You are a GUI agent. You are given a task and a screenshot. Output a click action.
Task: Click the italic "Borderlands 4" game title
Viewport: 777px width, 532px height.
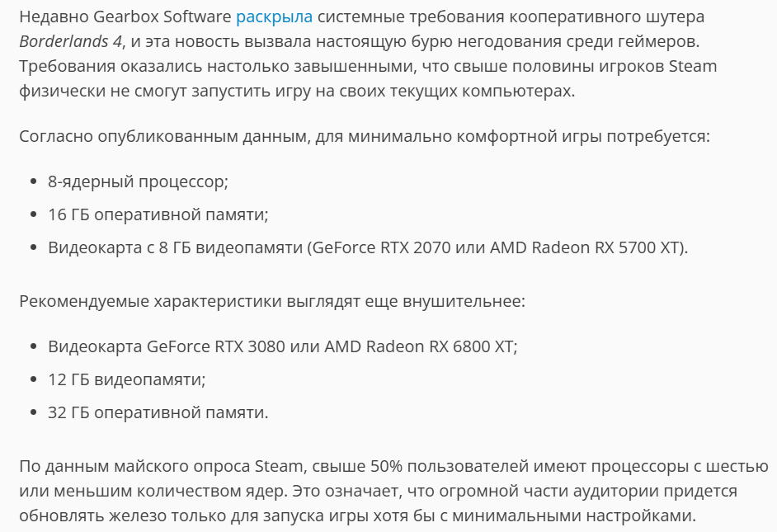[70, 41]
